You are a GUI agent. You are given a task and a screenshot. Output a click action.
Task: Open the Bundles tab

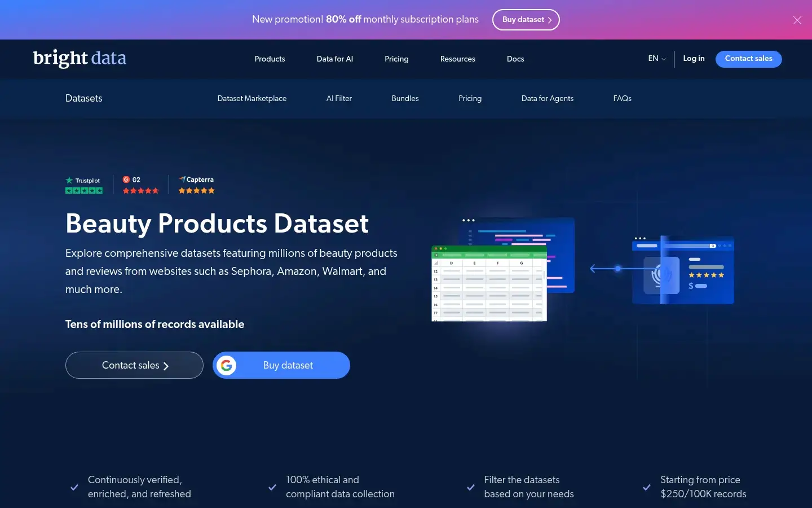click(405, 98)
